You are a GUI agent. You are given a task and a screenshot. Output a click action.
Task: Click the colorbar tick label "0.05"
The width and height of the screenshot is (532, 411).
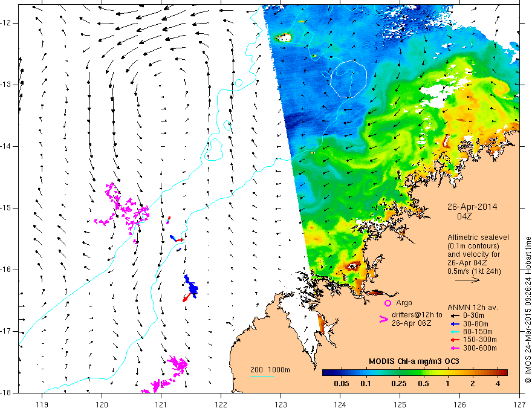[x=342, y=384]
